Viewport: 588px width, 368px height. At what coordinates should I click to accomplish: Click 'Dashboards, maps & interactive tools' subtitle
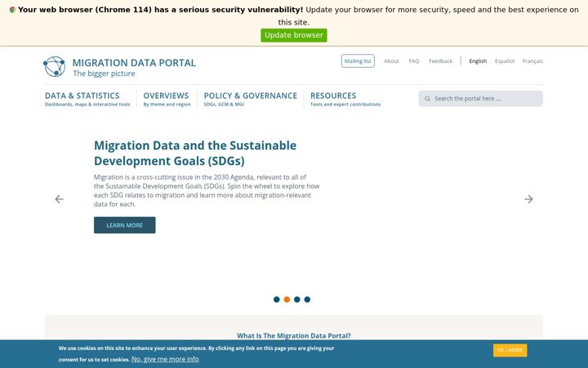click(x=87, y=105)
